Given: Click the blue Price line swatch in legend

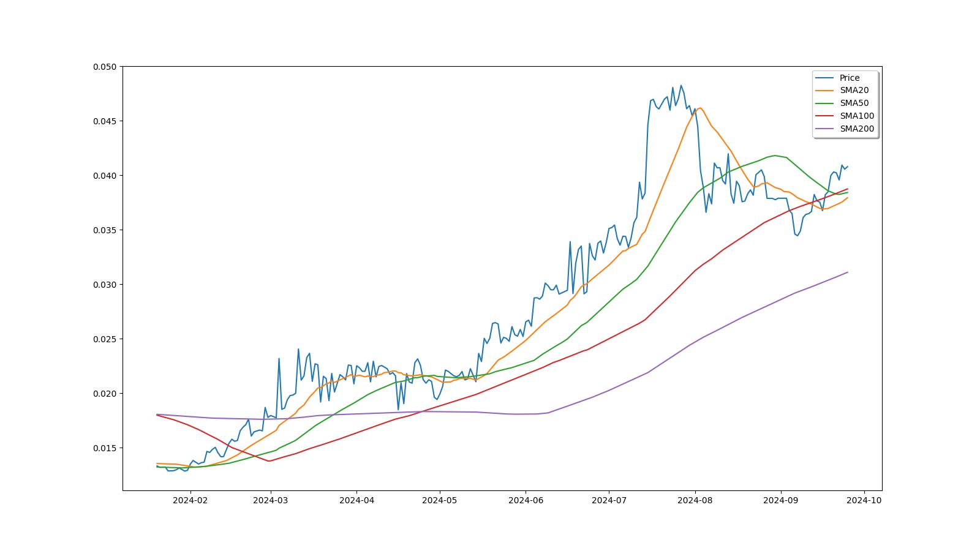Looking at the screenshot, I should coord(825,78).
